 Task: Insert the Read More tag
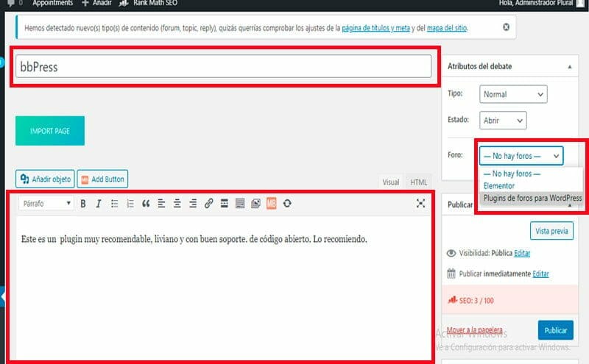(225, 204)
